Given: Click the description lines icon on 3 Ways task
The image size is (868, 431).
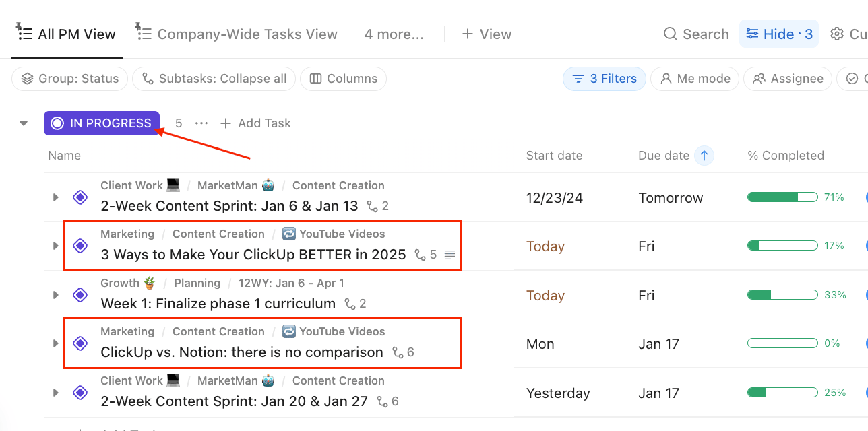Looking at the screenshot, I should [450, 255].
